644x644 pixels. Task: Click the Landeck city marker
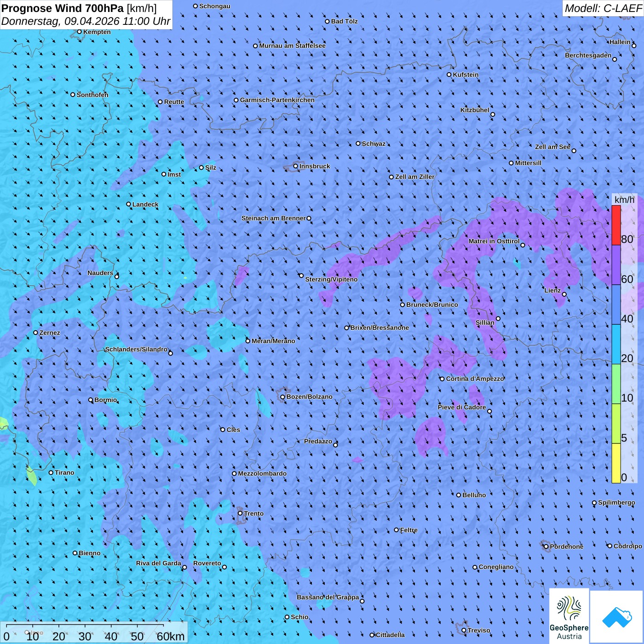[x=129, y=204]
